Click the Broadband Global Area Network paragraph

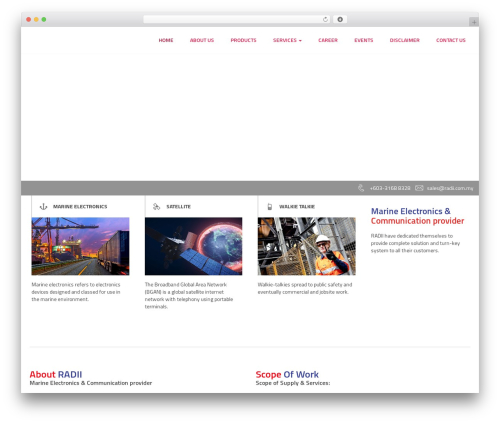click(x=189, y=295)
